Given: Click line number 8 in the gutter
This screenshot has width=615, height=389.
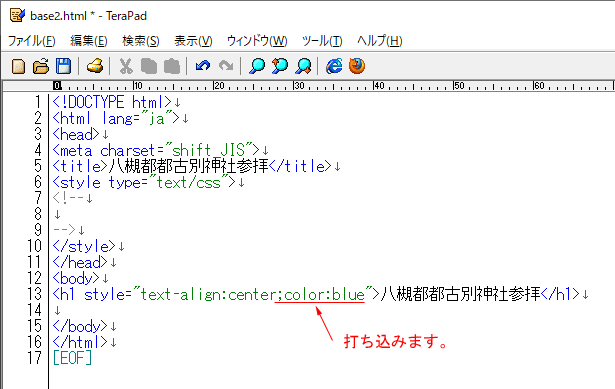Looking at the screenshot, I should coord(38,214).
